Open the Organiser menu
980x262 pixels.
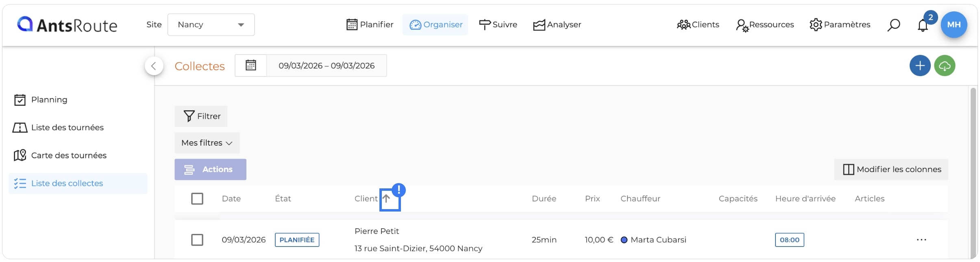(436, 24)
